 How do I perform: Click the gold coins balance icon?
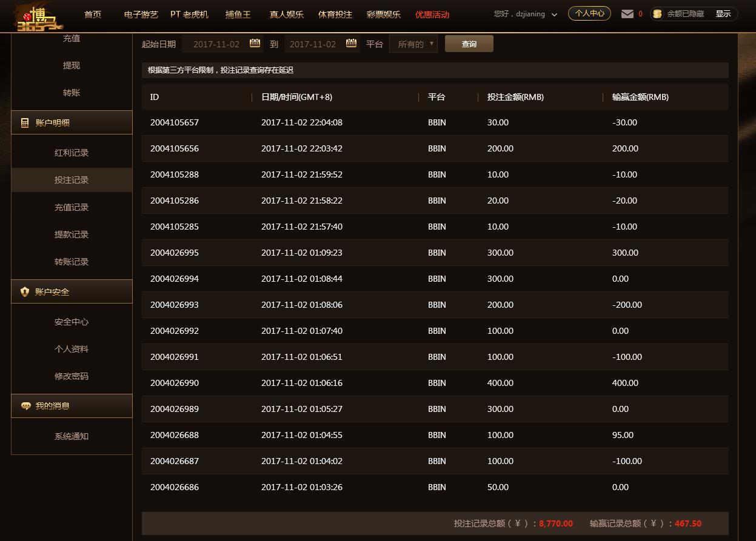(657, 14)
